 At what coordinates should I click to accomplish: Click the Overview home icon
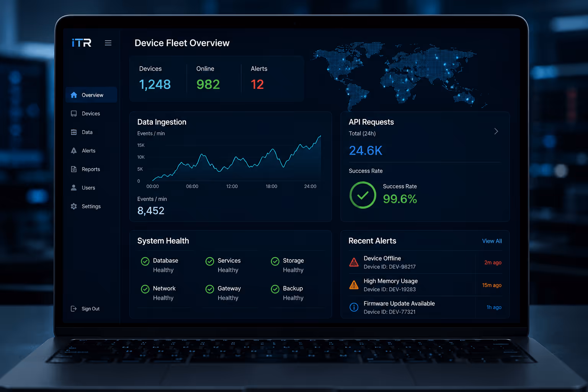pos(74,95)
